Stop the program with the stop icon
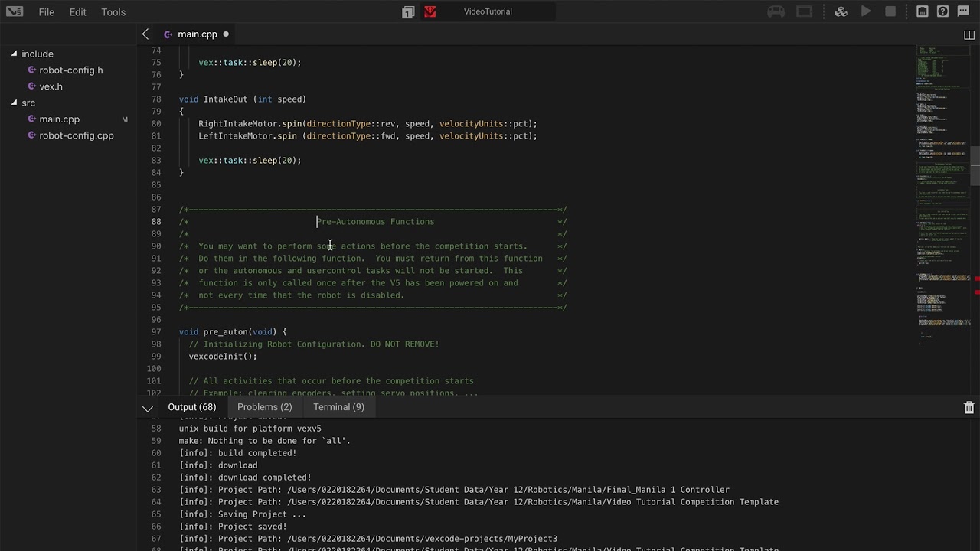This screenshot has width=980, height=551. pyautogui.click(x=890, y=11)
